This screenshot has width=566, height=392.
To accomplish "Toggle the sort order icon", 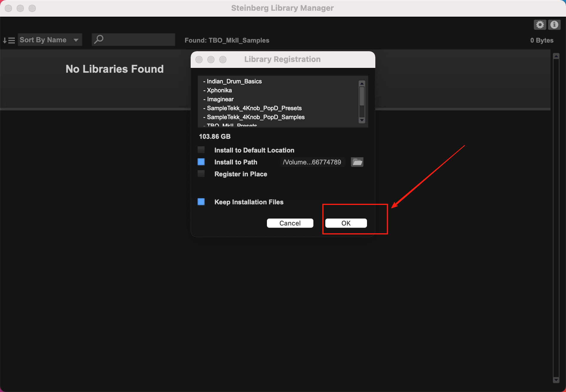I will pos(9,40).
